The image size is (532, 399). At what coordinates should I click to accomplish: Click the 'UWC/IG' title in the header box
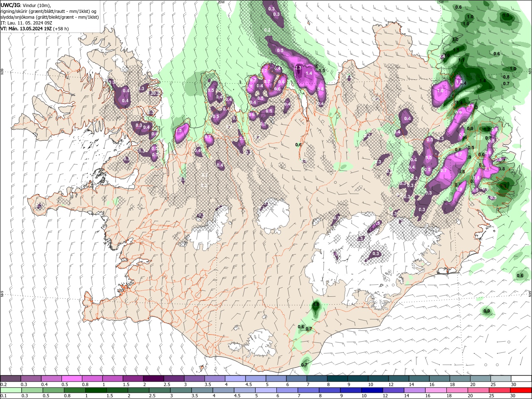10,5
